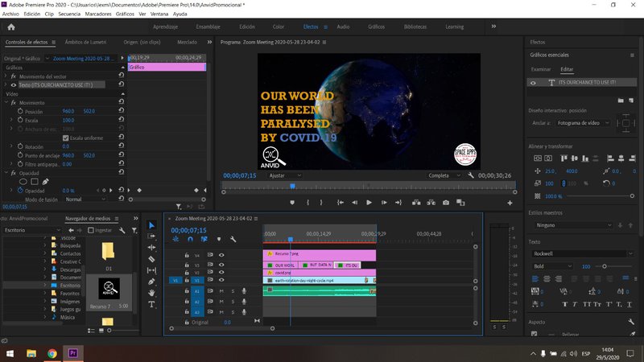Select the Type tool
This screenshot has width=644, height=362.
coord(151,304)
